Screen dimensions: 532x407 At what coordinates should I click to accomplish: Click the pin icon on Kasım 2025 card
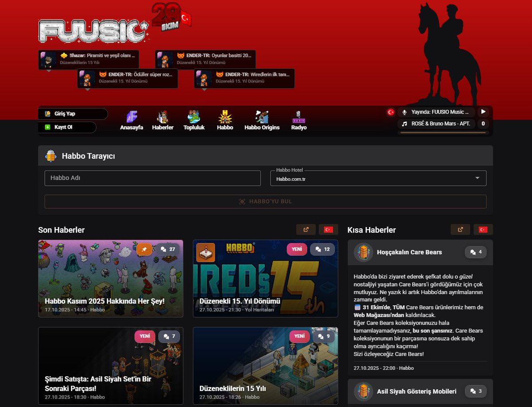tap(145, 250)
